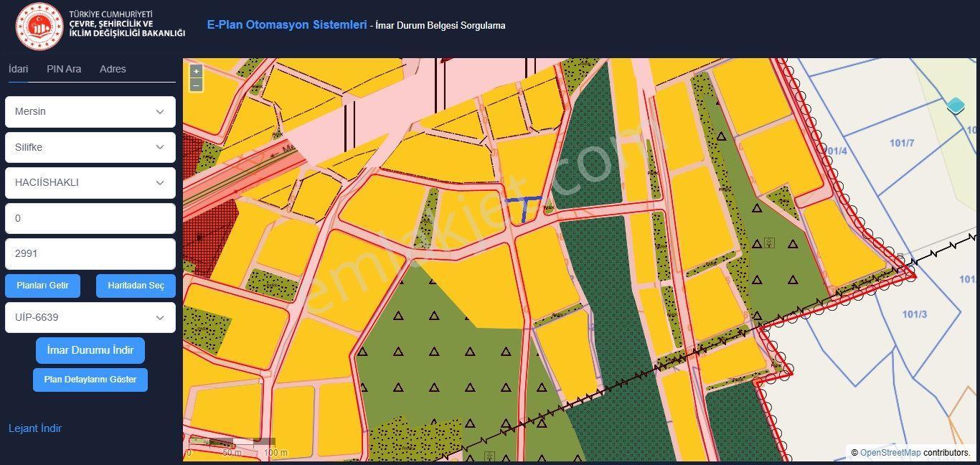The width and height of the screenshot is (980, 465).
Task: Click the ada field containing 0
Action: (90, 218)
